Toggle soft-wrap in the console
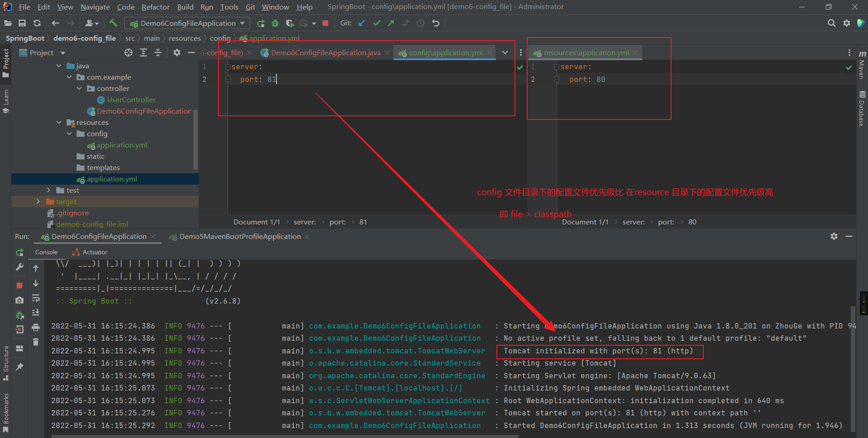This screenshot has height=438, width=868. coord(36,298)
